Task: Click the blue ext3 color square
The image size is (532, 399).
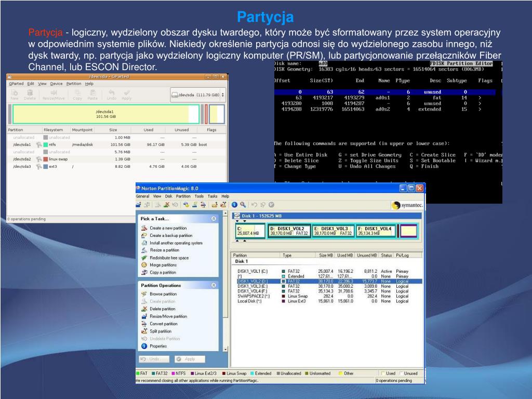Action: click(x=46, y=167)
